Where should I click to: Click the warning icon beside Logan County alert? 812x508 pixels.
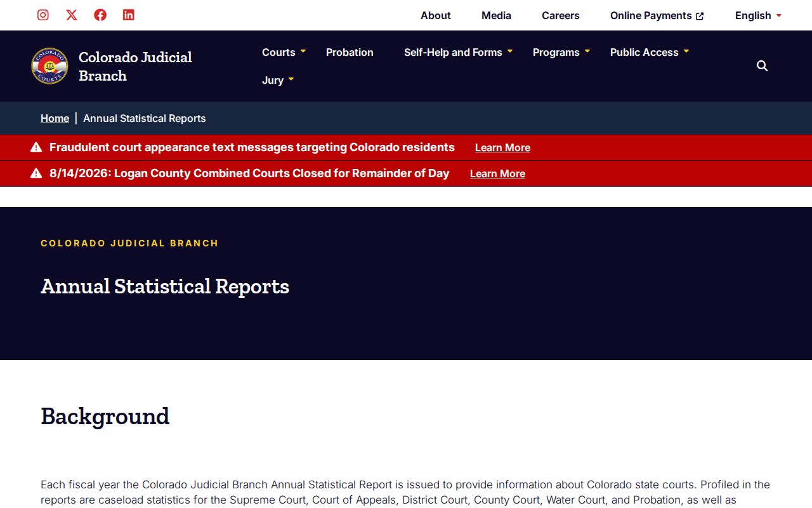36,173
